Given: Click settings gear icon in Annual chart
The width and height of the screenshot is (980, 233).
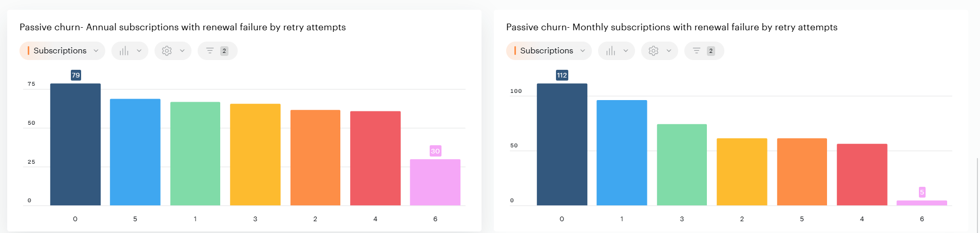Looking at the screenshot, I should click(167, 51).
